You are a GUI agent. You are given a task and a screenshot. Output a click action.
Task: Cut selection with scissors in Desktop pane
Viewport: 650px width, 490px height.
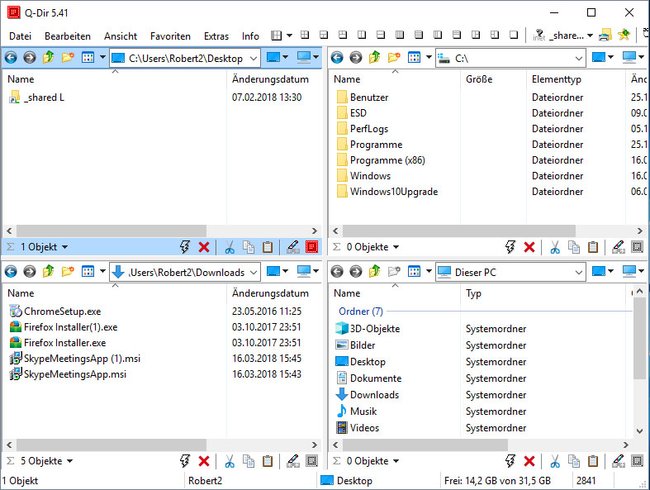229,247
